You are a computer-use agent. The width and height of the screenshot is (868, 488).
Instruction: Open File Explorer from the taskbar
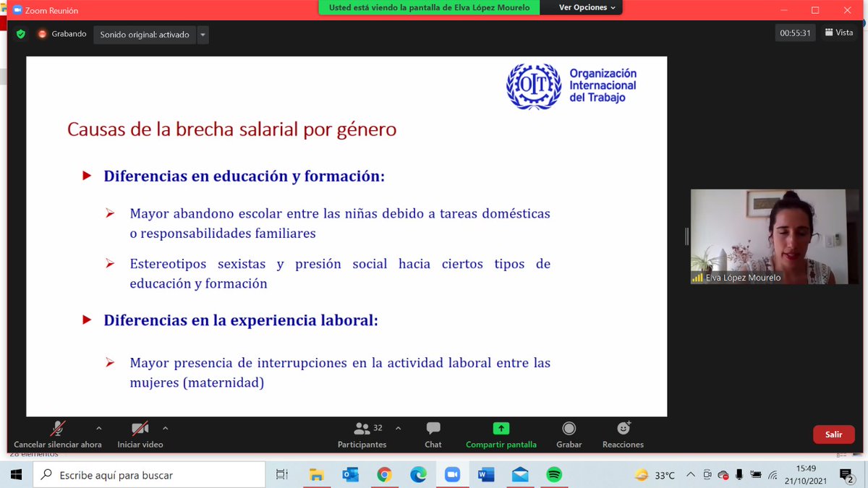(316, 475)
